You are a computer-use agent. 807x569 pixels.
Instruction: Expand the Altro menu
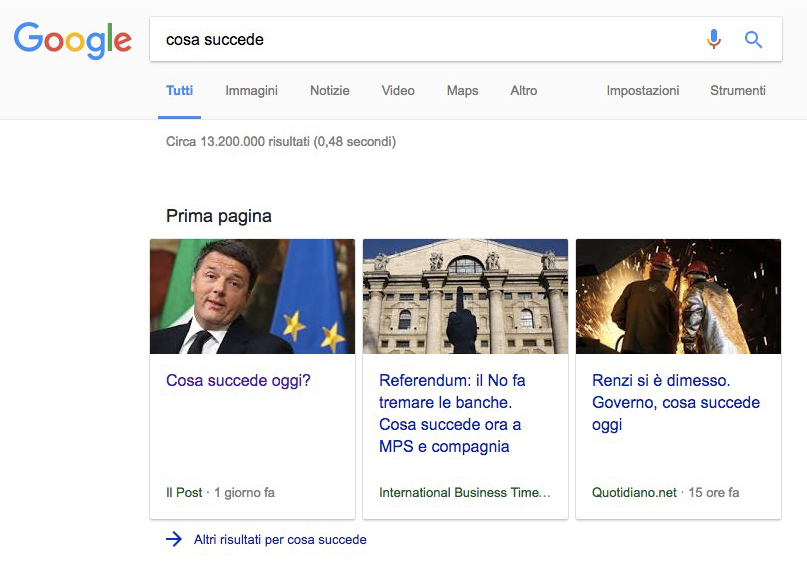[523, 90]
